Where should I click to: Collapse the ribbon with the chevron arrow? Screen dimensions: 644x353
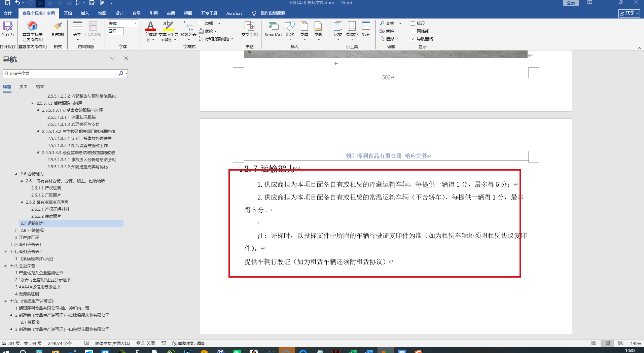pos(639,48)
